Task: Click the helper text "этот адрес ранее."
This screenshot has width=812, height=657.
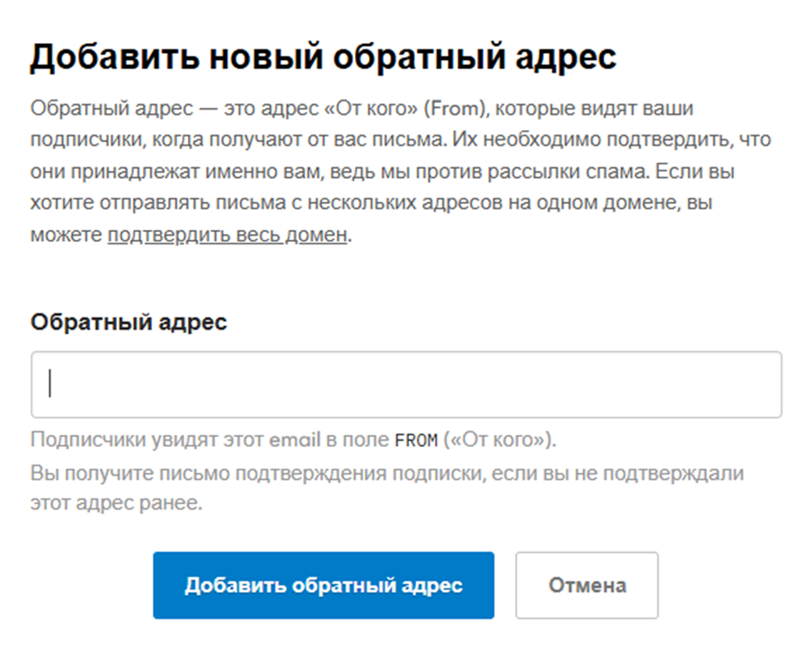Action: point(117,503)
